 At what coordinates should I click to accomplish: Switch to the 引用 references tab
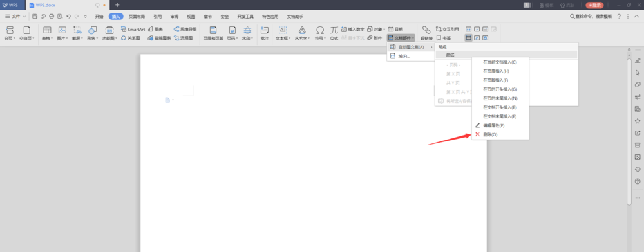click(x=157, y=16)
